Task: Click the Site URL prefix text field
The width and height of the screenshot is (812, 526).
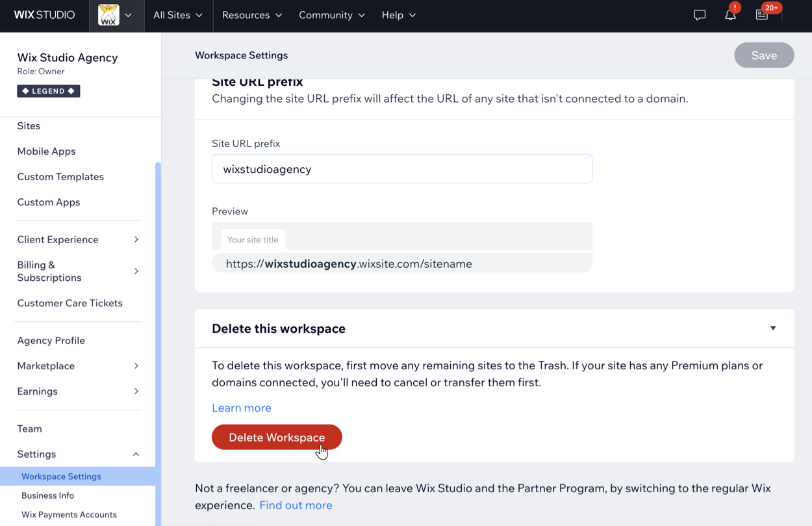Action: point(401,169)
